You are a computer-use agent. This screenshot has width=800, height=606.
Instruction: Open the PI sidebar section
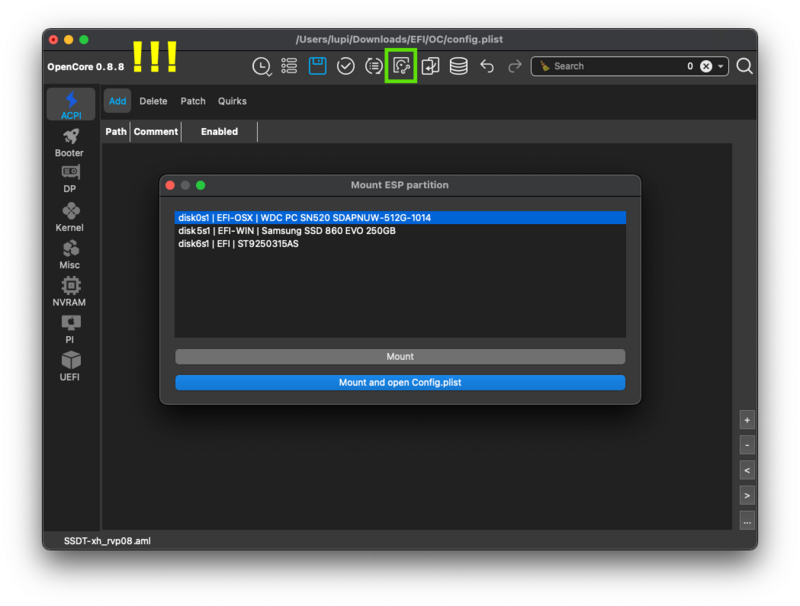pos(70,329)
